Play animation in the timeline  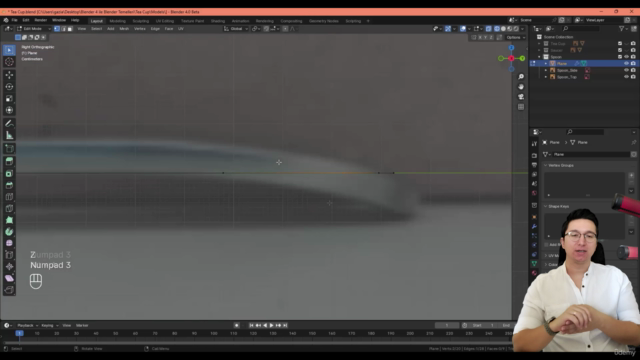pos(271,325)
